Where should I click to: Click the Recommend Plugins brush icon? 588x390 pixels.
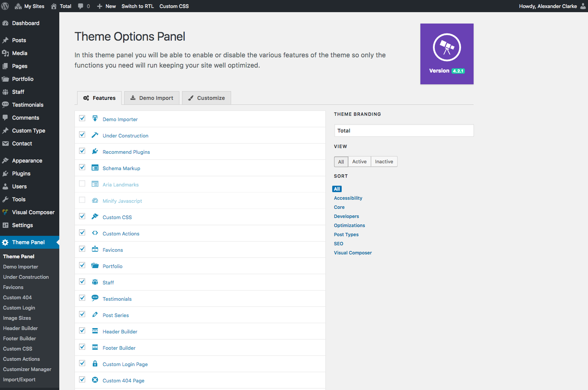[x=95, y=151]
